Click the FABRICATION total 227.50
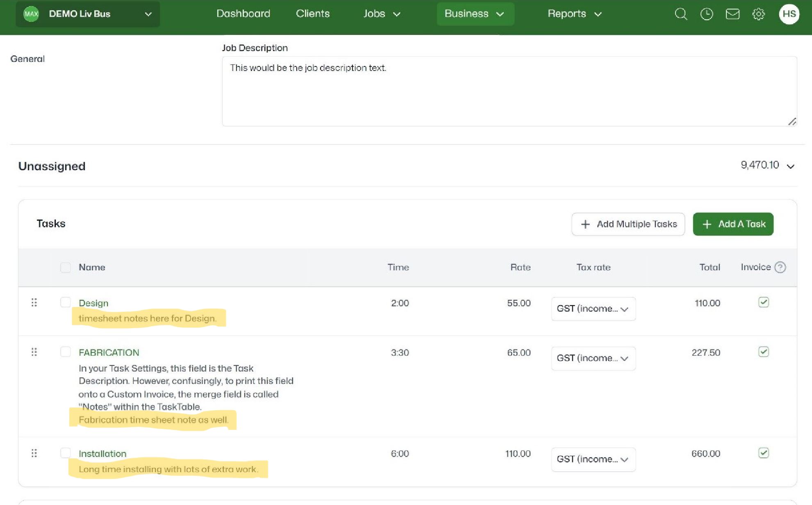This screenshot has height=505, width=812. [x=706, y=353]
